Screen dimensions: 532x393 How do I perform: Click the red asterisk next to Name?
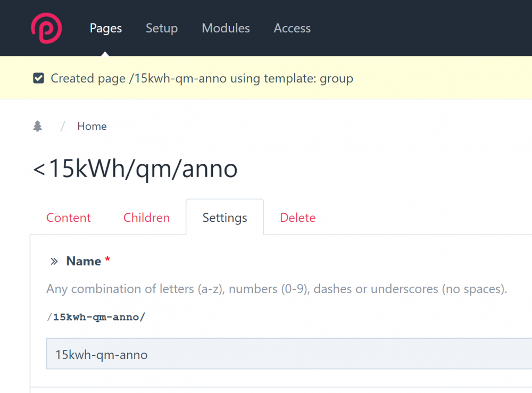tap(107, 261)
